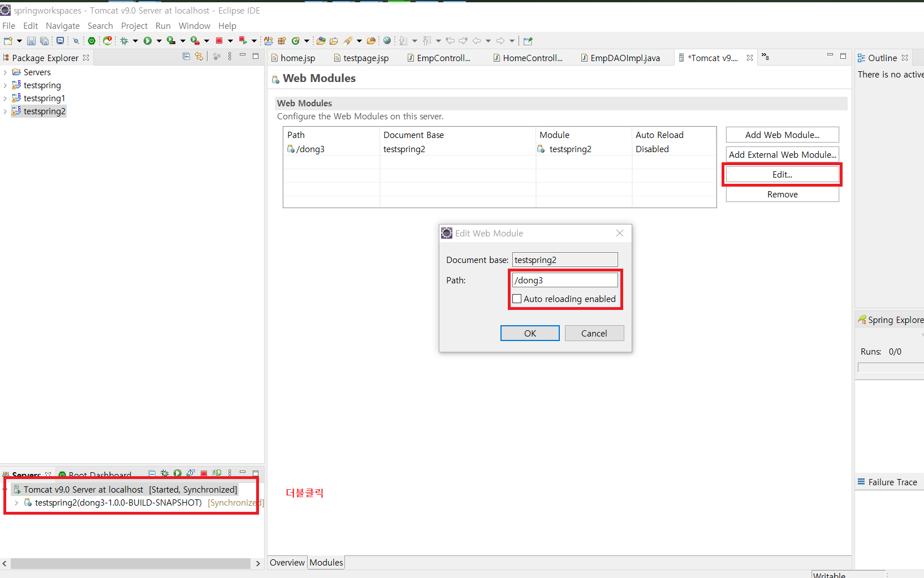Click the Open Perspective icon at the toolbar's end
Viewport: 924px width, 578px height.
point(528,41)
